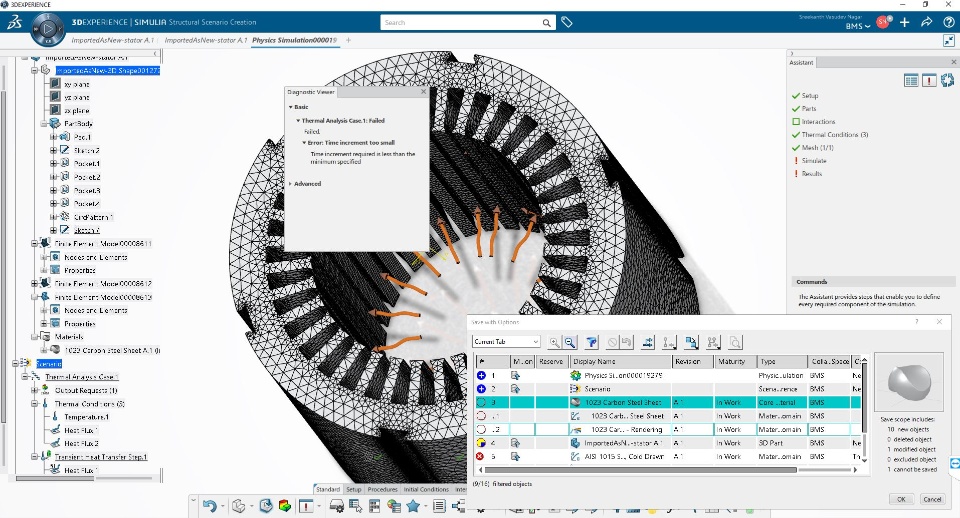Click the plus add icon in the top bar
This screenshot has width=960, height=518.
tap(904, 22)
